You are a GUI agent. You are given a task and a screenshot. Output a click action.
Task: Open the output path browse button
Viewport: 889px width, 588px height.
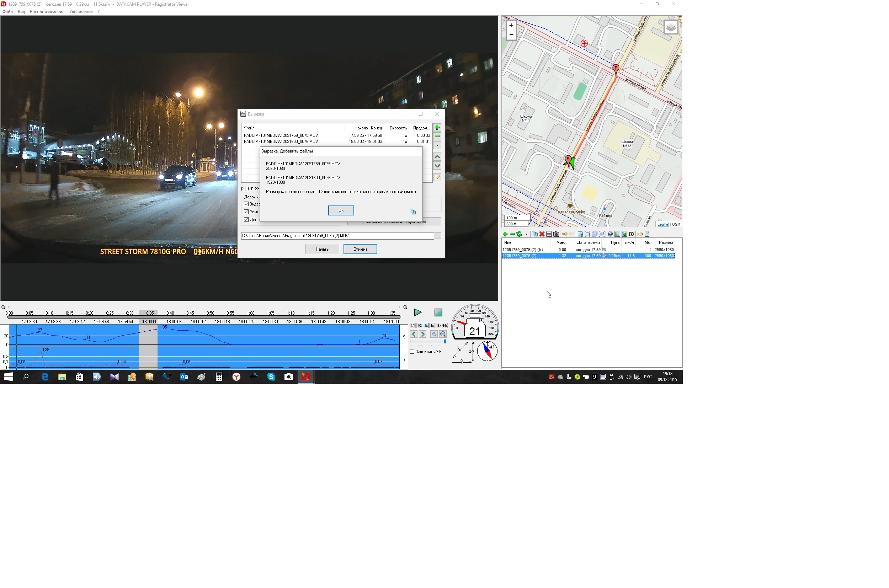pos(438,236)
